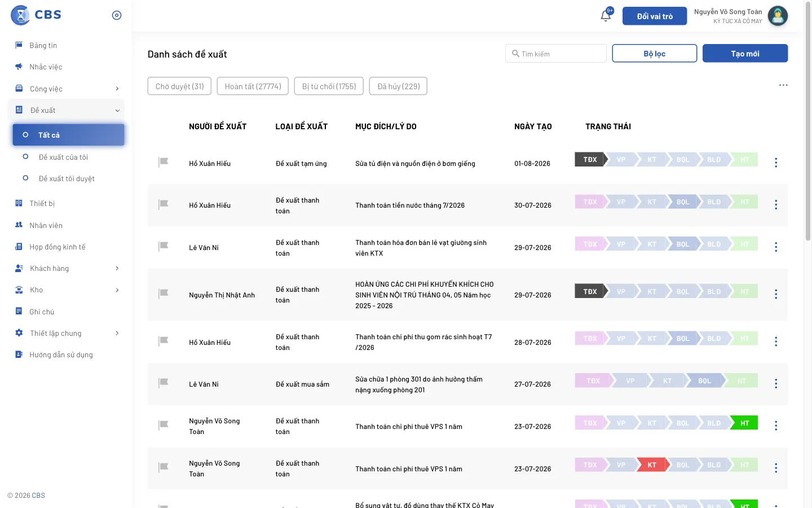
Task: Click the sidebar collapse target icon
Action: click(x=117, y=15)
